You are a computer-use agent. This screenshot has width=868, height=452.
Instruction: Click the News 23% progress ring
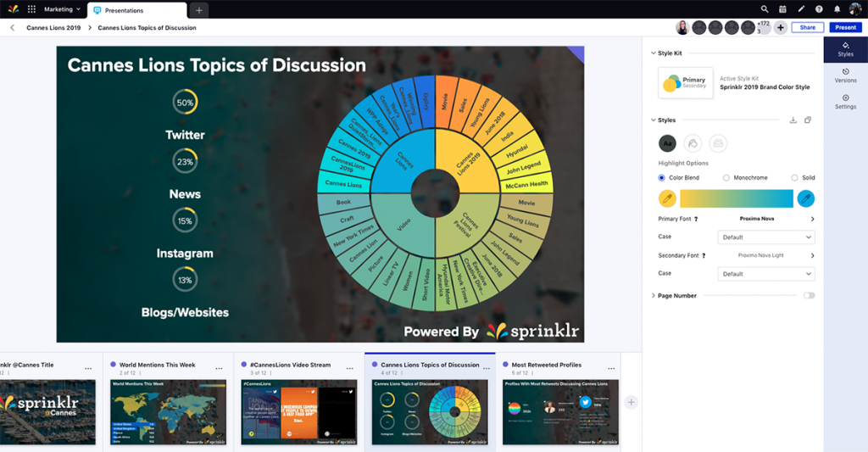tap(185, 162)
